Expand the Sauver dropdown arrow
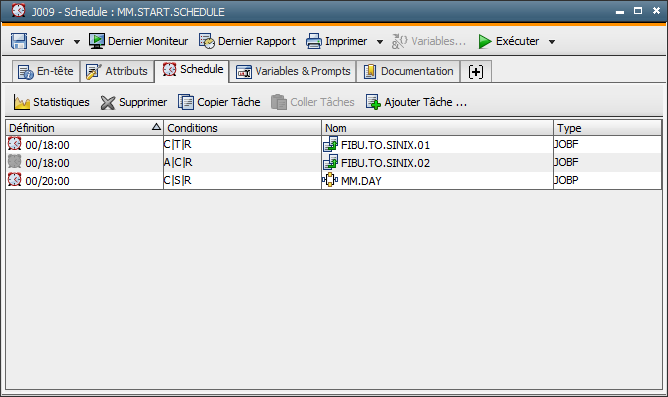 click(77, 42)
